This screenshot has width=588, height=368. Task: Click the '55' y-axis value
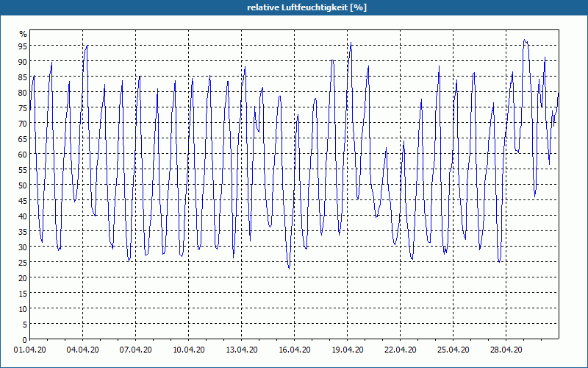tap(24, 170)
